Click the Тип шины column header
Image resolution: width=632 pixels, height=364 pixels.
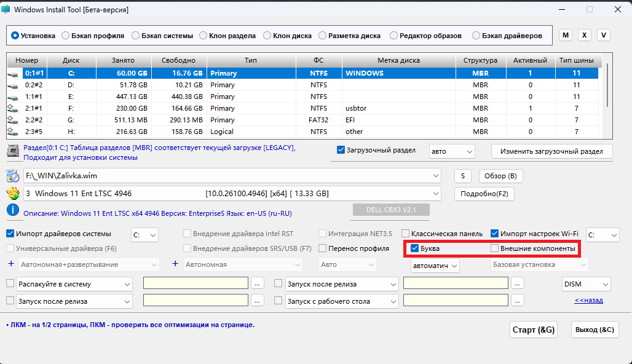[x=577, y=60]
